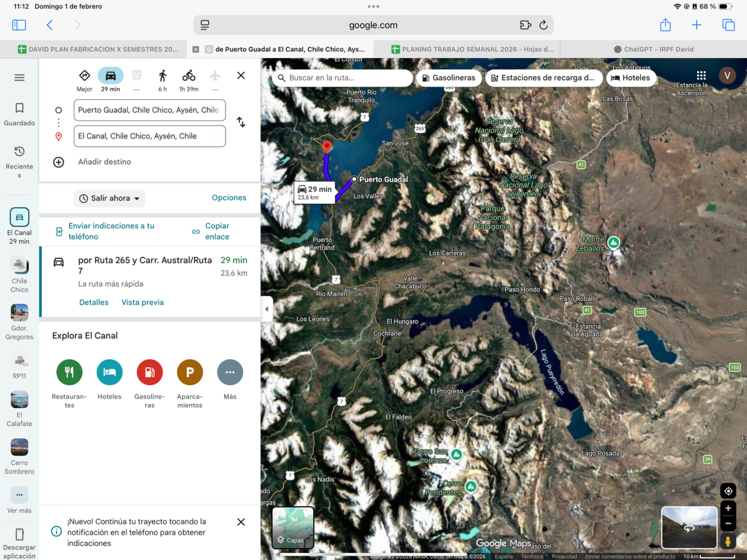
Task: Filter by Estaciones de recarga chip
Action: pyautogui.click(x=543, y=78)
